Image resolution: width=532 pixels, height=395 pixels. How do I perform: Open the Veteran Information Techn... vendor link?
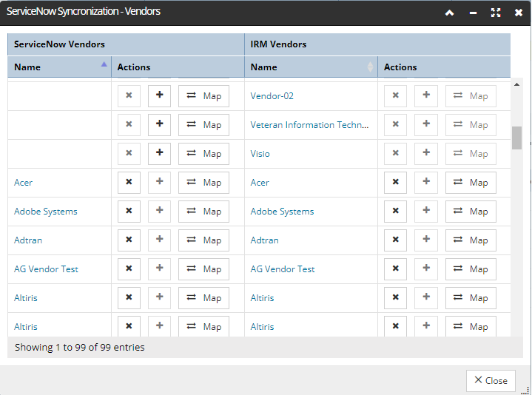(x=309, y=125)
